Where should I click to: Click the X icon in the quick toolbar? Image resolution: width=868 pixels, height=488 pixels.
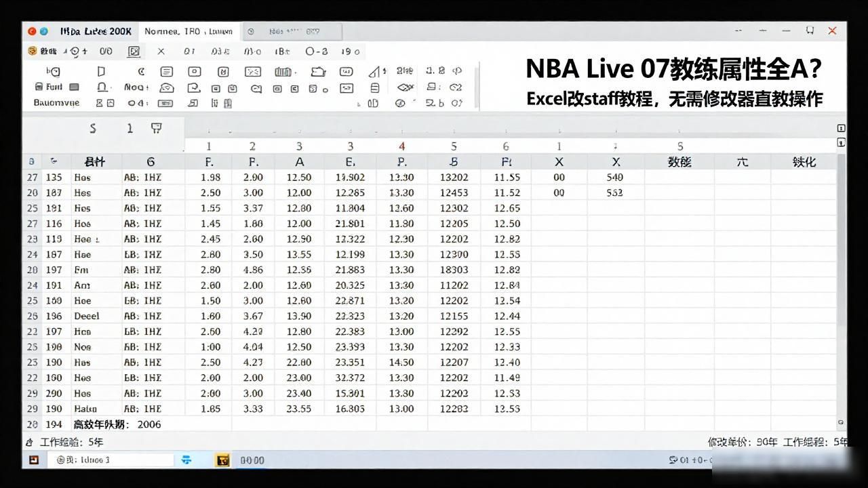click(x=161, y=52)
